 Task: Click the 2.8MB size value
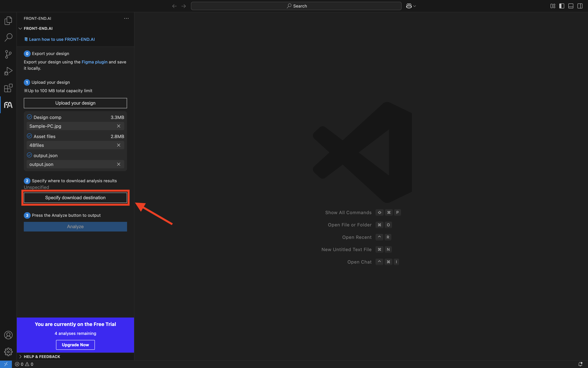pos(117,137)
